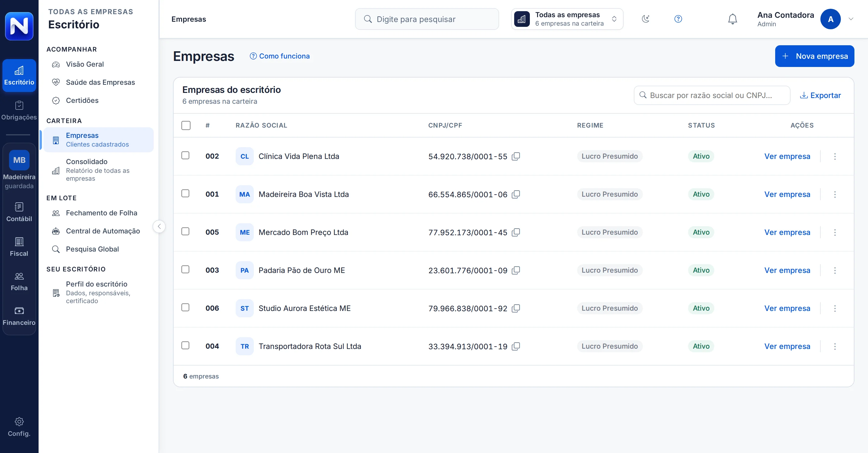Viewport: 868px width, 453px height.
Task: Open Consolidado report menu item
Action: pyautogui.click(x=98, y=170)
